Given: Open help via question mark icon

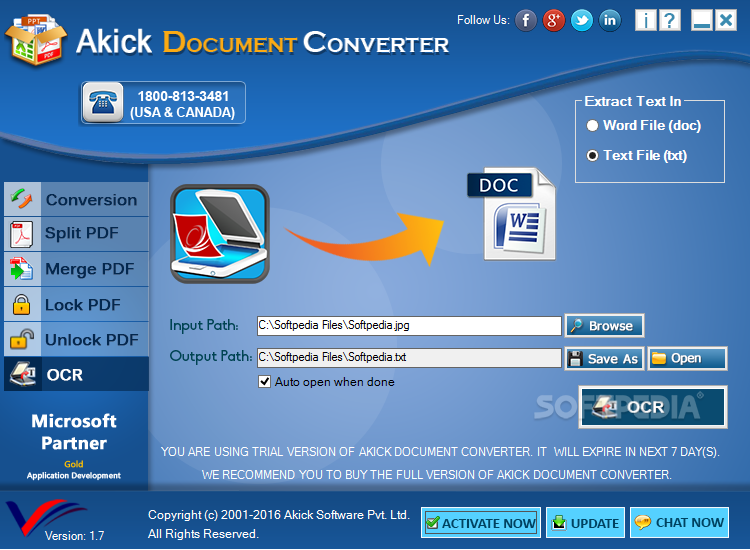Looking at the screenshot, I should pyautogui.click(x=670, y=21).
